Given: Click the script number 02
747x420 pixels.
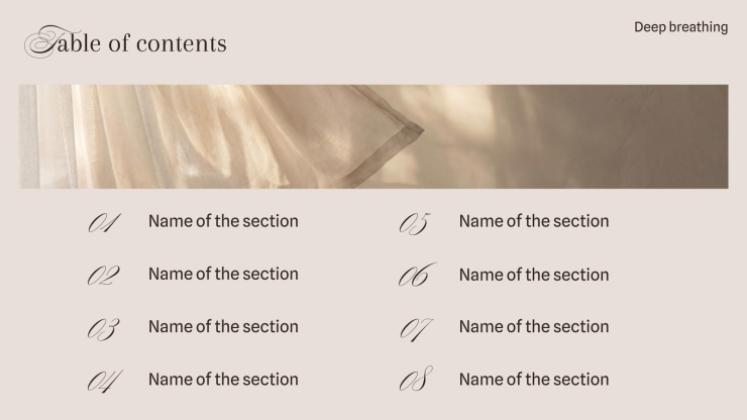Looking at the screenshot, I should click(104, 276).
